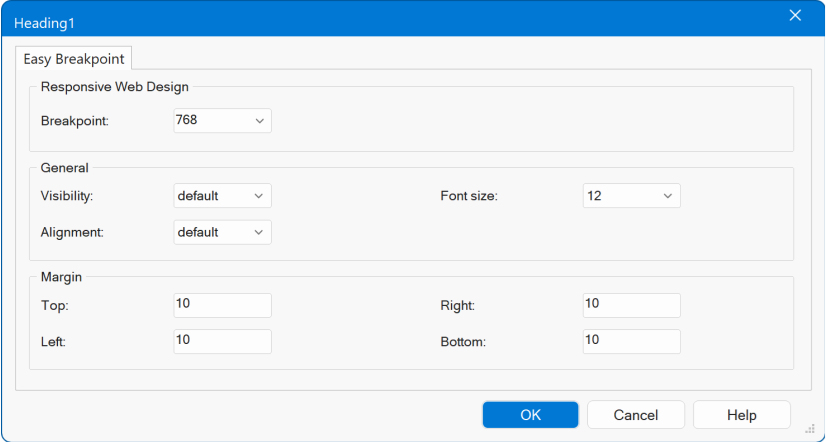Click the Font size value showing 12
This screenshot has width=826, height=444.
(620, 196)
